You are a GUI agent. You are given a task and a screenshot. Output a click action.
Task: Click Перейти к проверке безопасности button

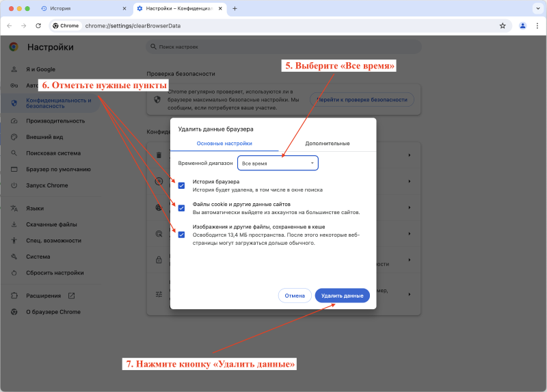(362, 100)
